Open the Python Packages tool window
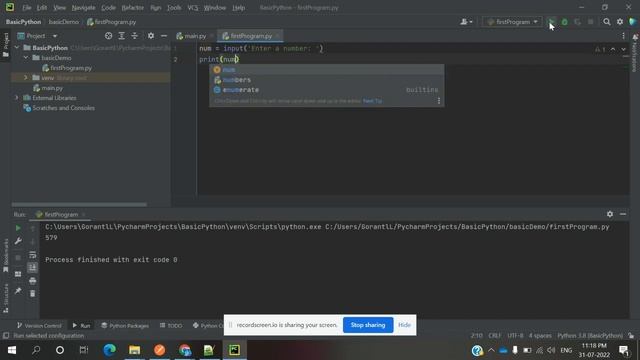Viewport: 640px width, 360px height. pos(125,325)
